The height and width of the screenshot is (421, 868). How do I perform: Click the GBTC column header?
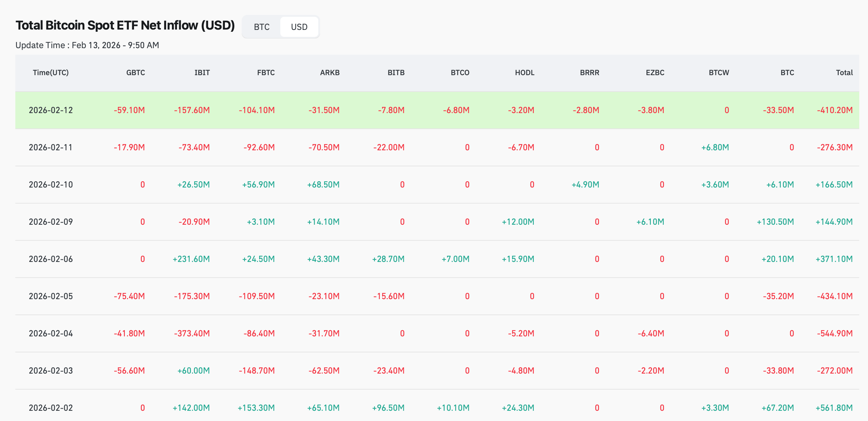(135, 73)
